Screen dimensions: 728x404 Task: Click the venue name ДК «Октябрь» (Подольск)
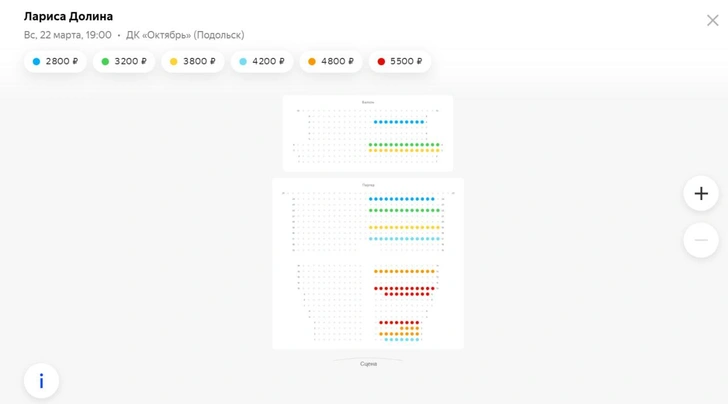coord(185,35)
